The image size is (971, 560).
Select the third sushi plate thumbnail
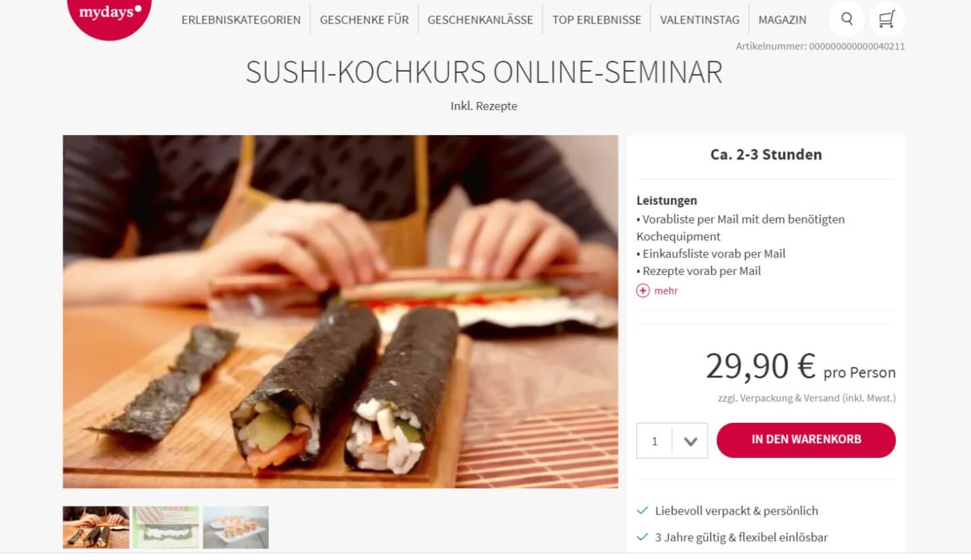pos(236,527)
